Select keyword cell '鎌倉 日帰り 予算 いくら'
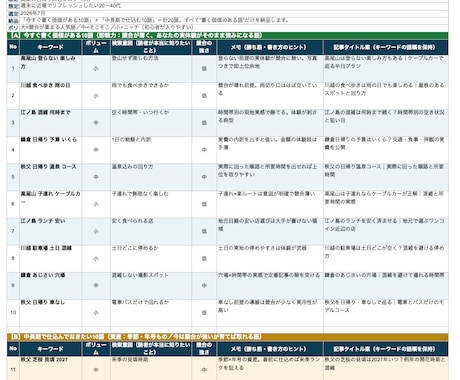460x380 pixels. click(x=50, y=150)
